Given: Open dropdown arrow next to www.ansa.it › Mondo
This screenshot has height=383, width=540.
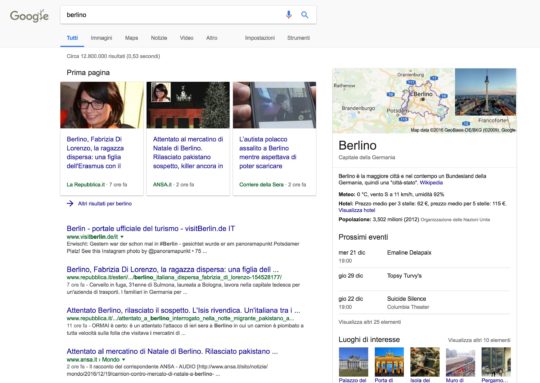Looking at the screenshot, I should (124, 360).
